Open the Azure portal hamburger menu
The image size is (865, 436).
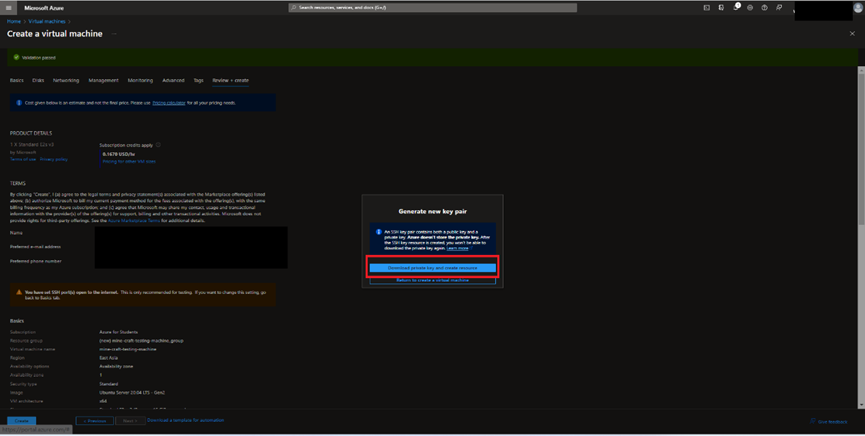pyautogui.click(x=8, y=8)
